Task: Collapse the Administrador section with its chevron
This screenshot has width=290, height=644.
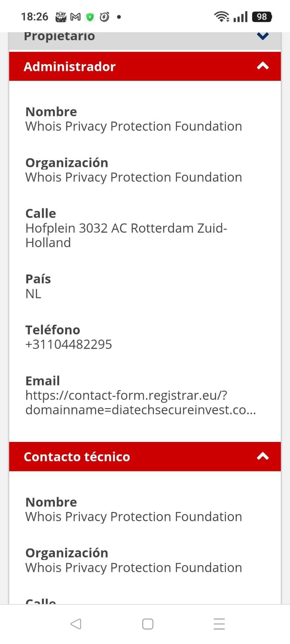Action: (x=263, y=66)
